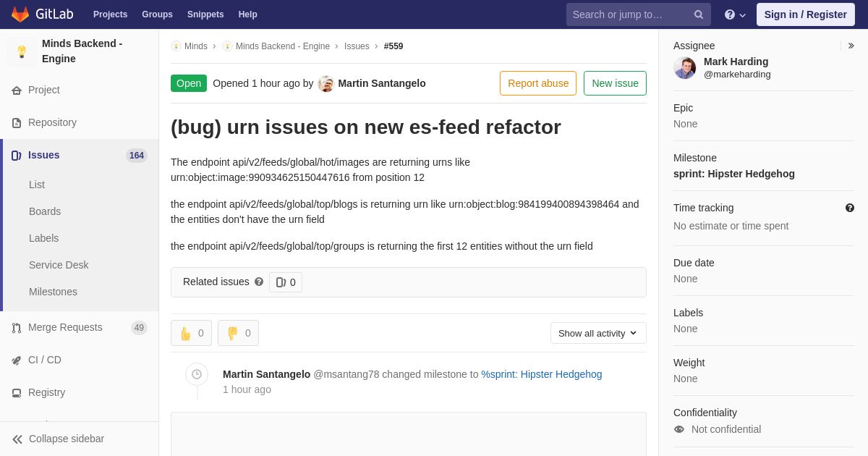This screenshot has height=456, width=868.
Task: Give a thumbs up reaction
Action: [191, 333]
